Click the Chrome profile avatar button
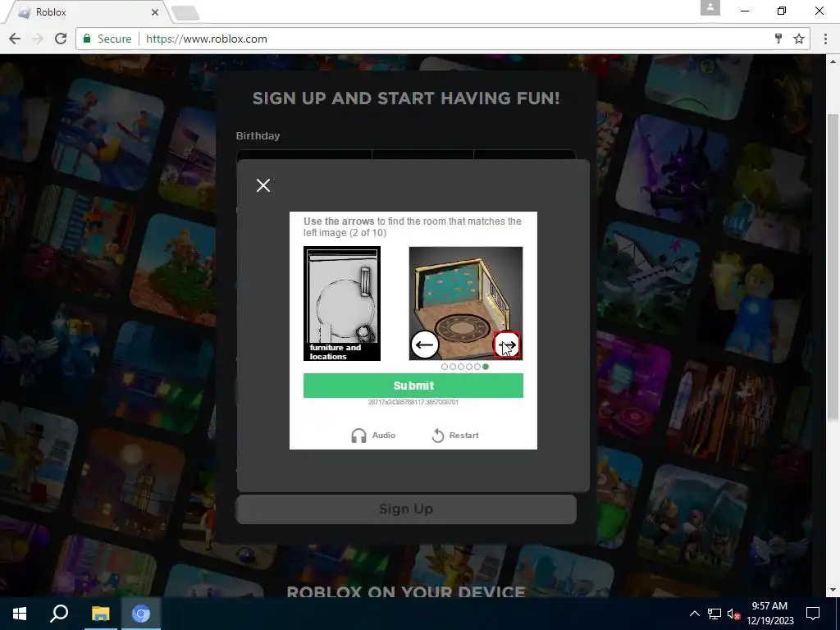The image size is (840, 630). [x=710, y=7]
